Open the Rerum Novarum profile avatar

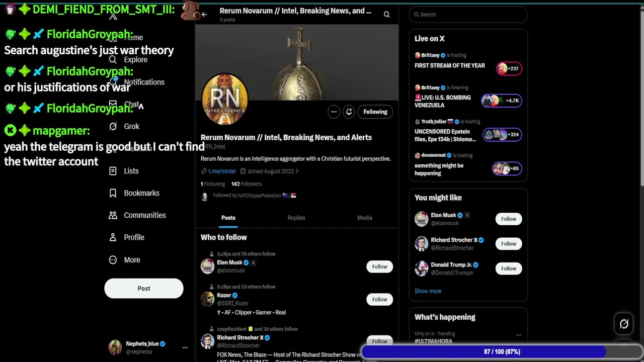[x=225, y=99]
